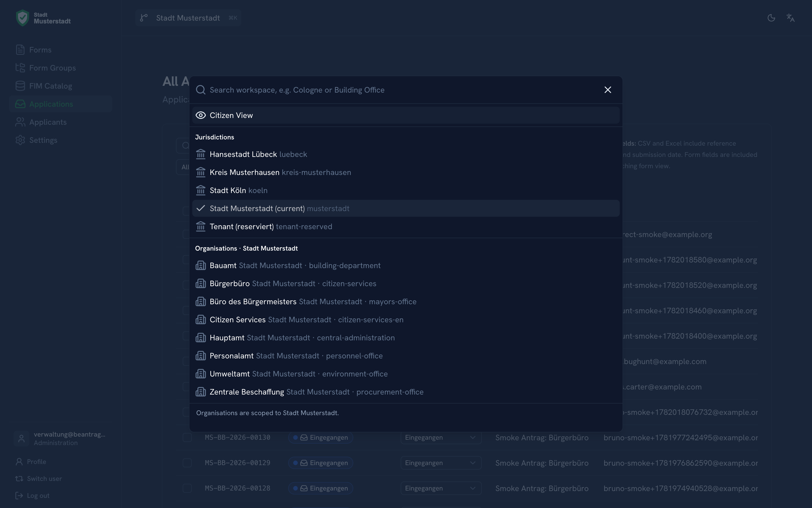812x508 pixels.
Task: Open Profile link in sidebar
Action: (31, 462)
